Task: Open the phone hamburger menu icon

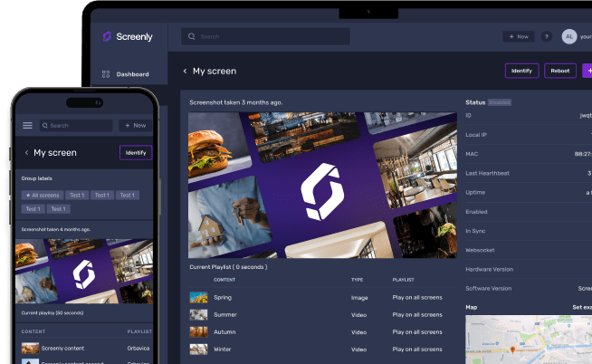Action: tap(27, 125)
